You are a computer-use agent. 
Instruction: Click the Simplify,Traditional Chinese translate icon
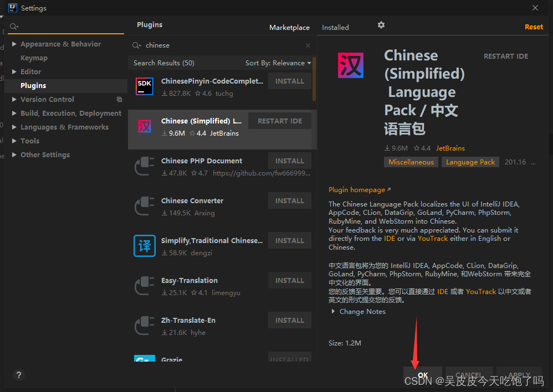click(x=145, y=246)
